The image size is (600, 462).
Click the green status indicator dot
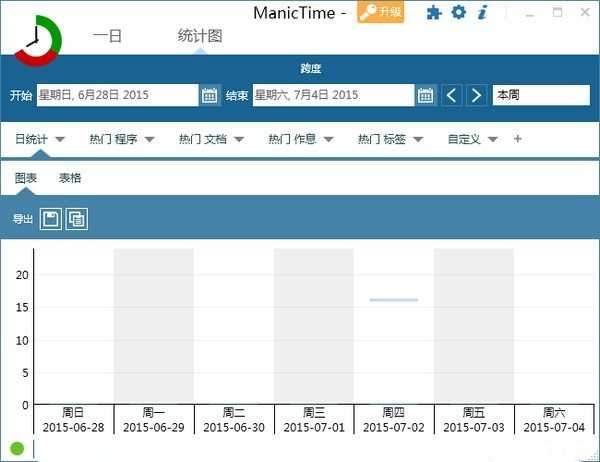point(17,448)
